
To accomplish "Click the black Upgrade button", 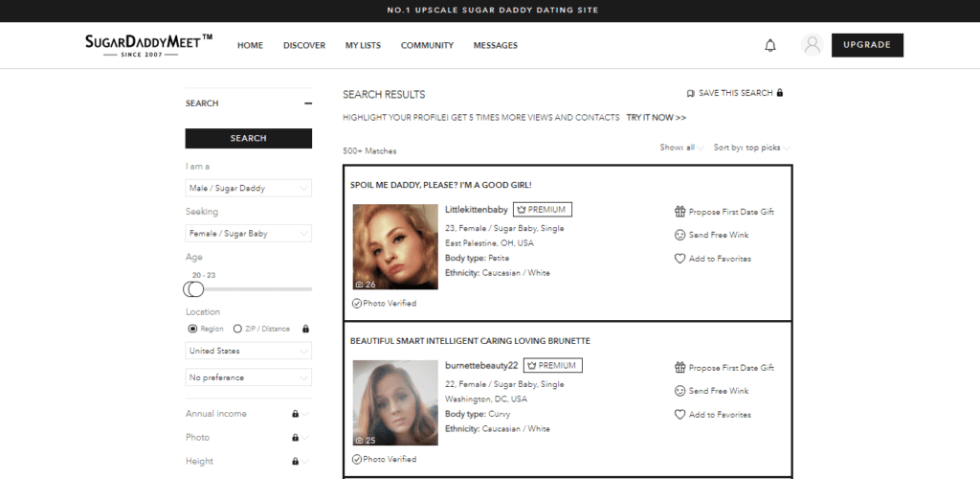I will [x=867, y=45].
